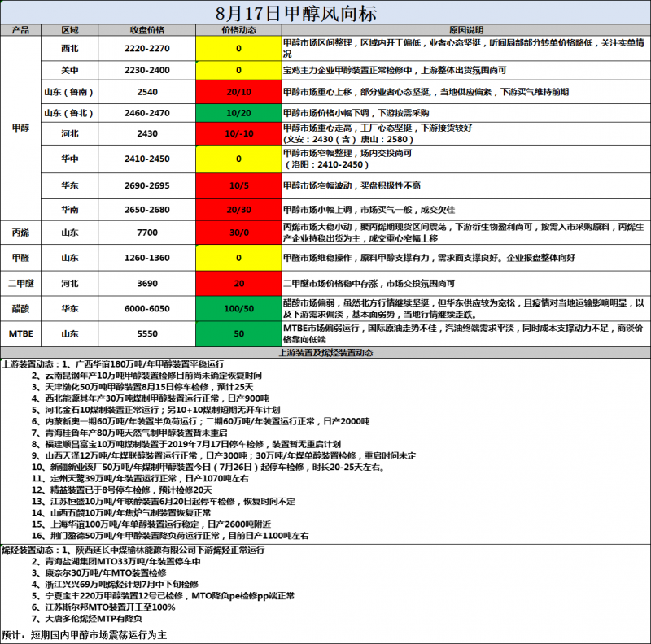Viewport: 651px width, 644px height.
Task: Select the green 100/50 price change cell
Action: tap(238, 309)
